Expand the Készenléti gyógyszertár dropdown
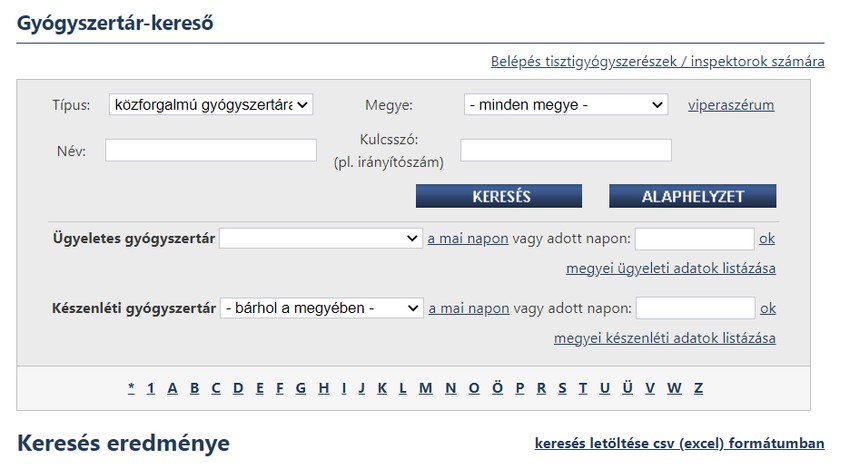Screen dimensions: 850x469 pyautogui.click(x=322, y=309)
